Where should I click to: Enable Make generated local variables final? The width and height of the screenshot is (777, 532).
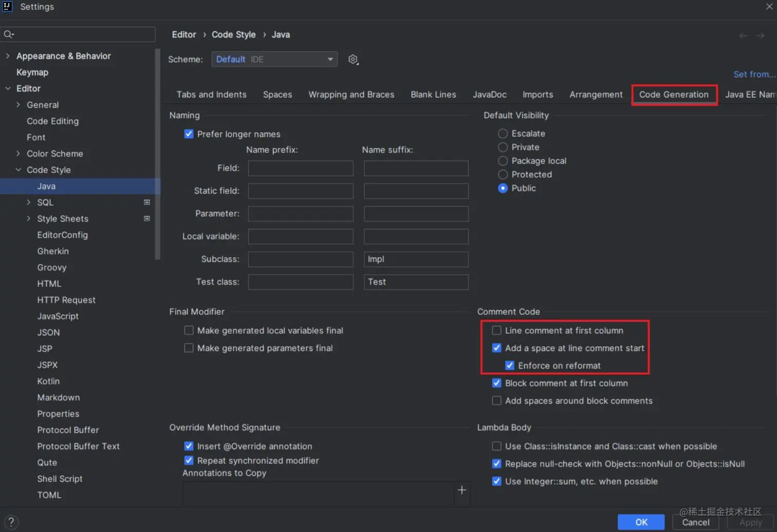coord(189,331)
